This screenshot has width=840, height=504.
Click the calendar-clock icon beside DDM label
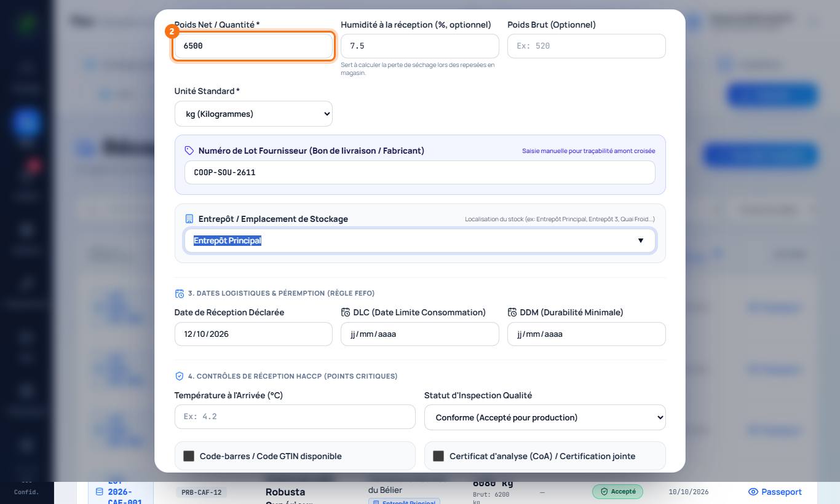(x=512, y=312)
